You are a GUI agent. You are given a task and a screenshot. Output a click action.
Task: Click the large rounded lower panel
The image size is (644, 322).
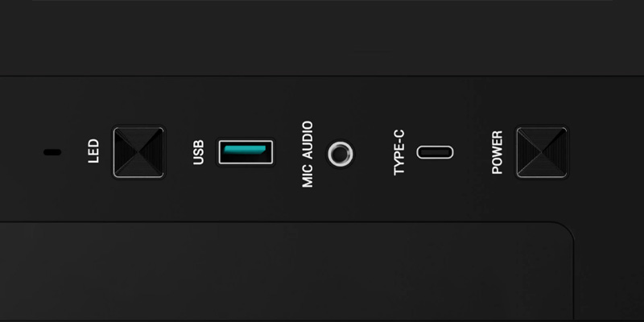[287, 271]
